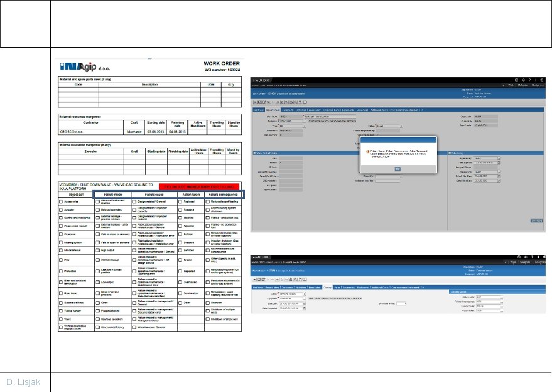Click the first icon of the upper record toolbar

click(255, 102)
